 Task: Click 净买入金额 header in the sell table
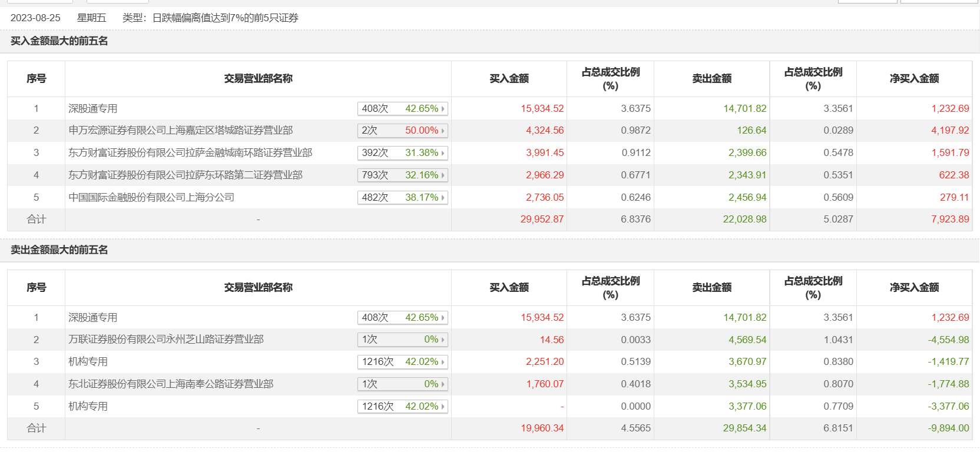[914, 288]
